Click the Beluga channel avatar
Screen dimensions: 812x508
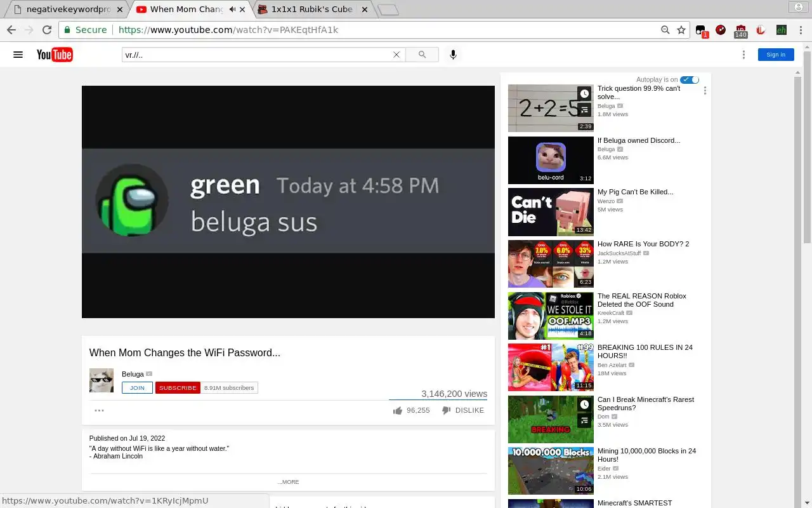101,380
